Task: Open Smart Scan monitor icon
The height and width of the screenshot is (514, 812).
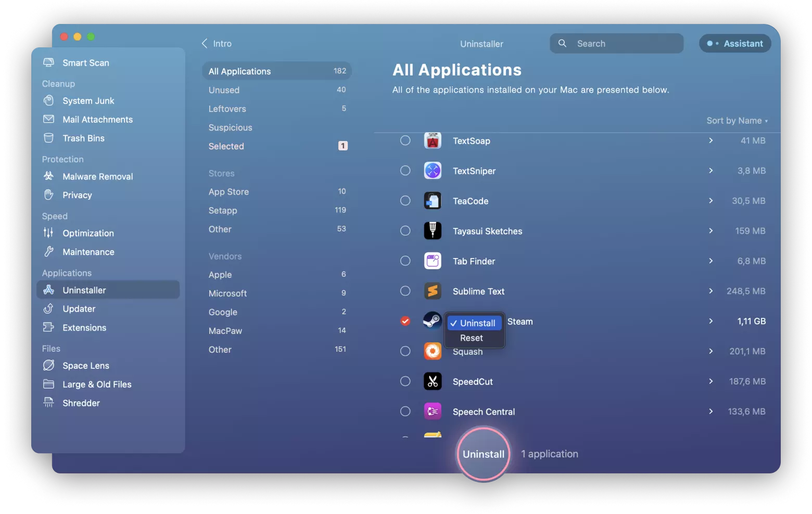Action: coord(48,62)
